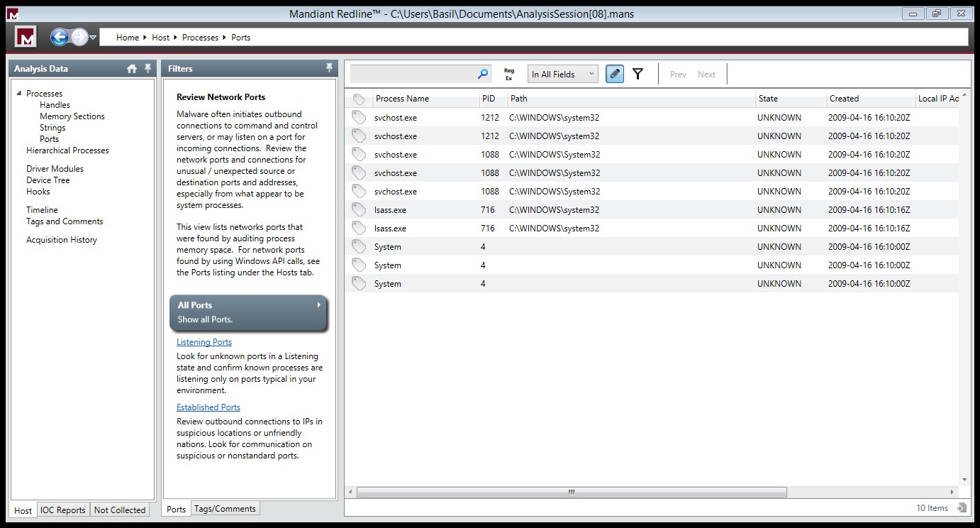Sort by the Path column header
This screenshot has height=528, width=980.
coord(631,99)
